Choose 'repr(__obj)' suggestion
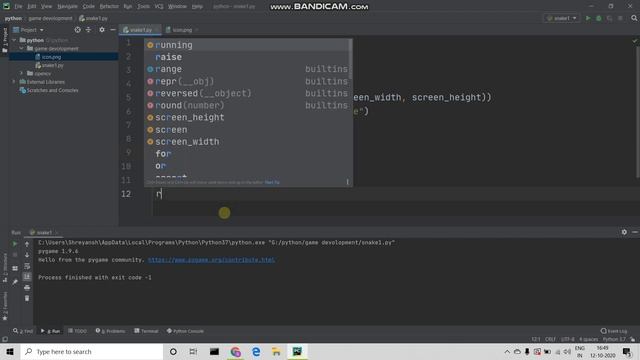This screenshot has height=360, width=640. (x=247, y=81)
